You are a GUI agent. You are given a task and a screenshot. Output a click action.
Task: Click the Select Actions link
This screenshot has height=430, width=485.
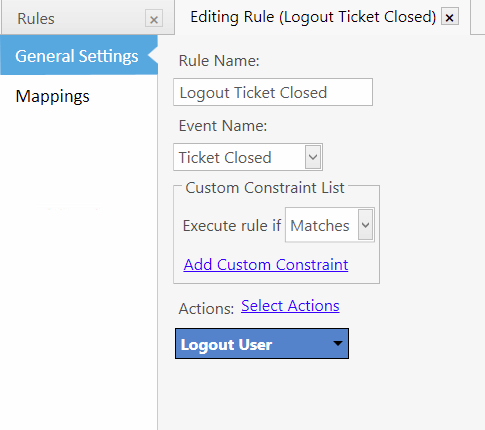(x=290, y=306)
